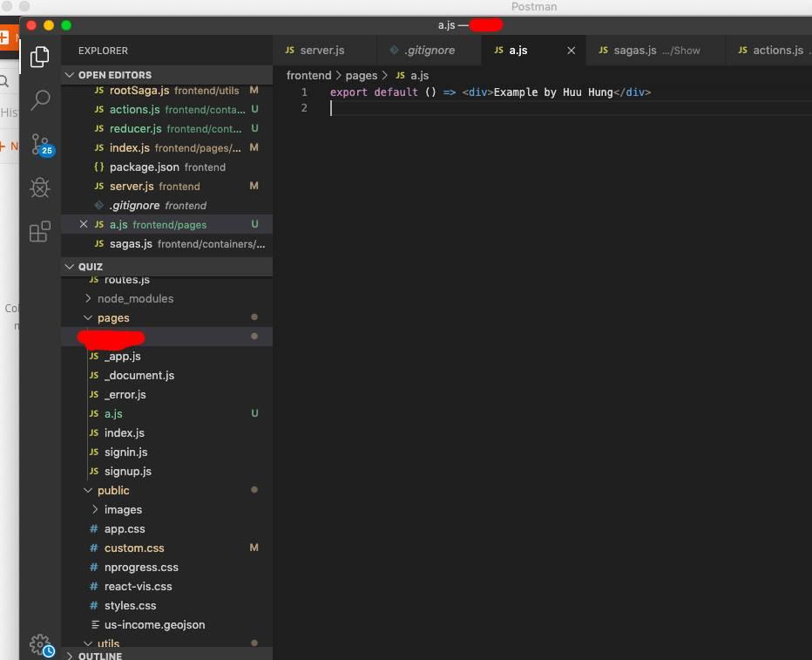Viewport: 812px width, 660px height.
Task: Click pages in the breadcrumb path
Action: tap(362, 76)
